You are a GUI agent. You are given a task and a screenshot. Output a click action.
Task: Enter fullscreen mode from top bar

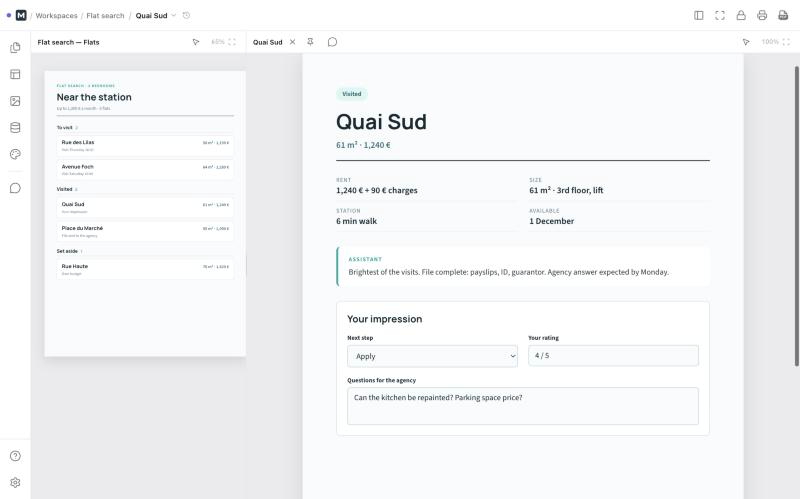pyautogui.click(x=720, y=15)
